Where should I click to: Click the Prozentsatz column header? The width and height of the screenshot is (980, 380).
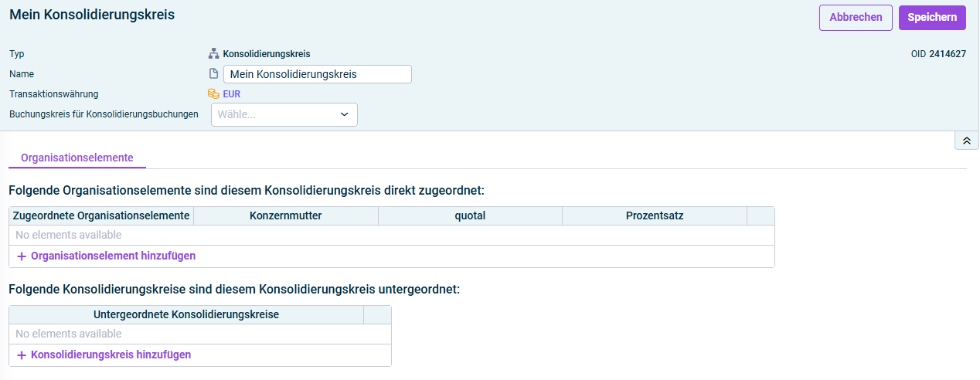655,216
